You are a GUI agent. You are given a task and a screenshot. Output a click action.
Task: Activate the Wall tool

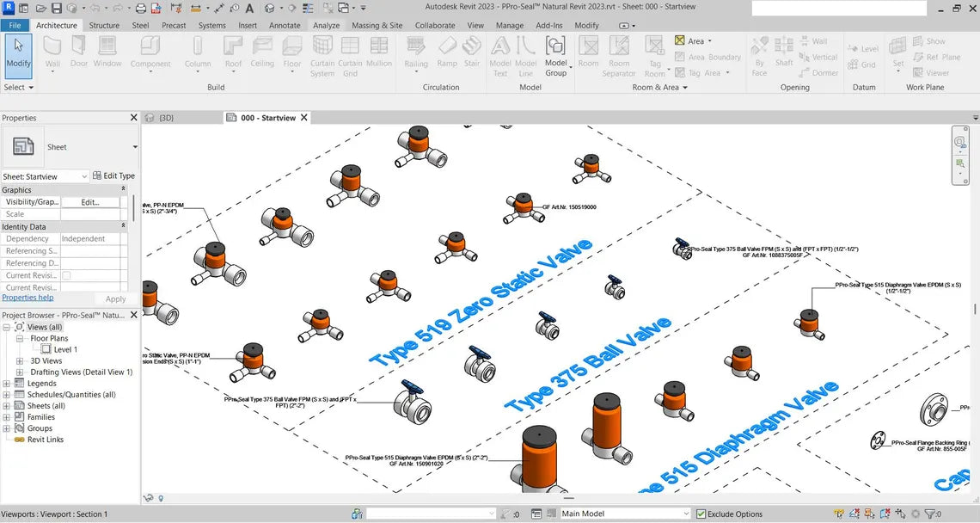(52, 53)
